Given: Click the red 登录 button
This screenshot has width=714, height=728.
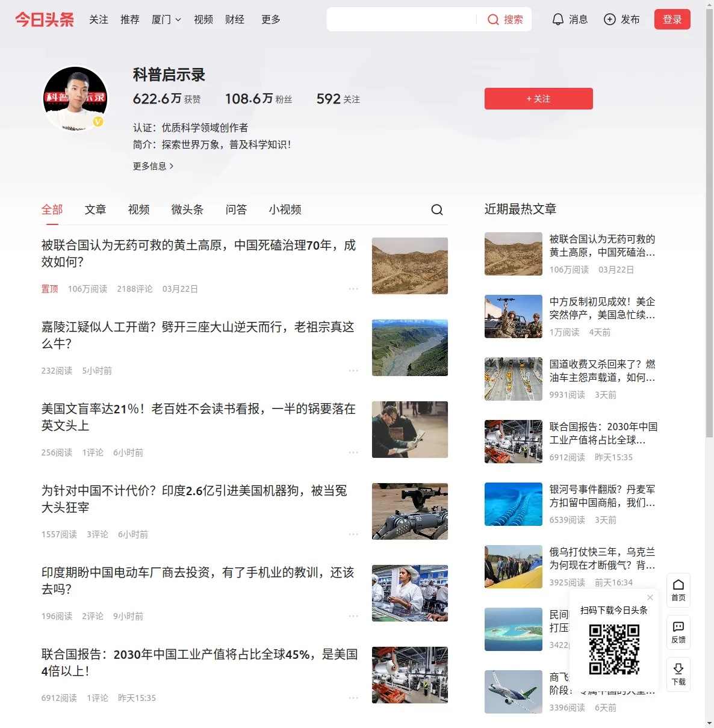Looking at the screenshot, I should (x=672, y=19).
